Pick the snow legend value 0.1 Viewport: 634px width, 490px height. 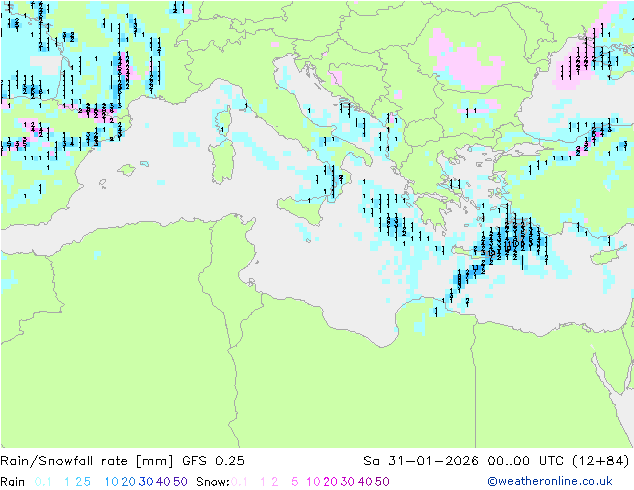239,482
